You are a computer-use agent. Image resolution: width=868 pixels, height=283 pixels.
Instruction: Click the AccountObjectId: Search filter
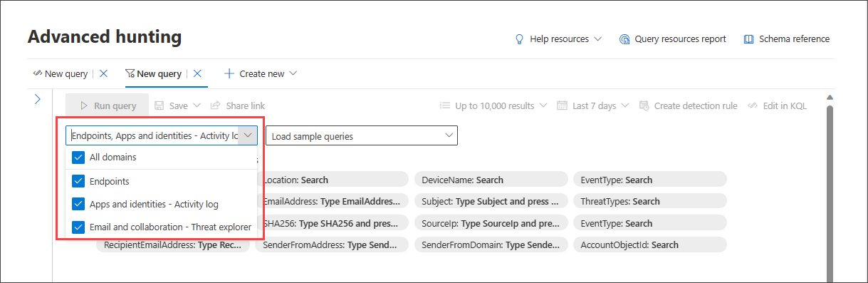click(x=649, y=245)
